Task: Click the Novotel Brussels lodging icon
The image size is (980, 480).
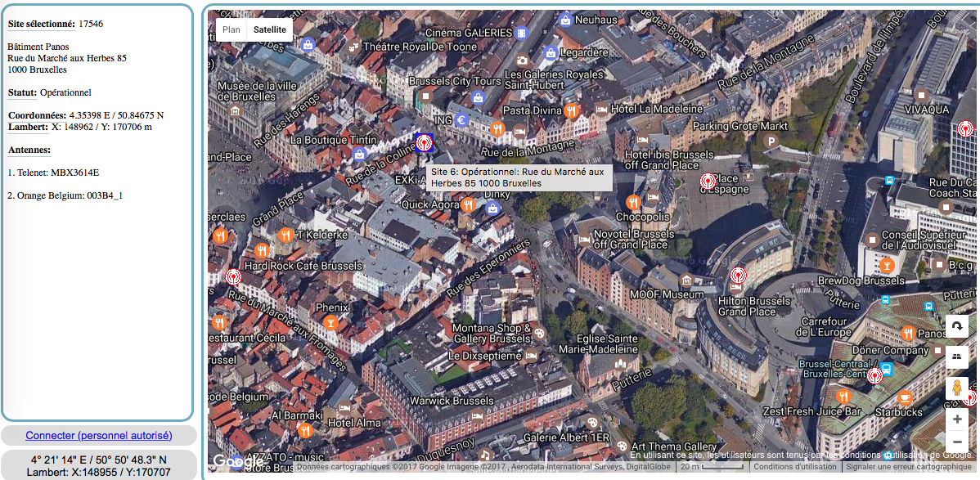Action: [x=585, y=239]
